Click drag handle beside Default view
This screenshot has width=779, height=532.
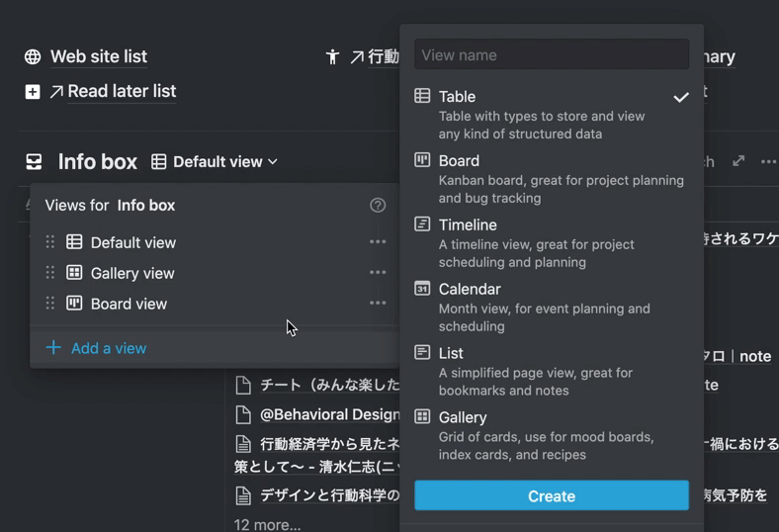pos(50,242)
